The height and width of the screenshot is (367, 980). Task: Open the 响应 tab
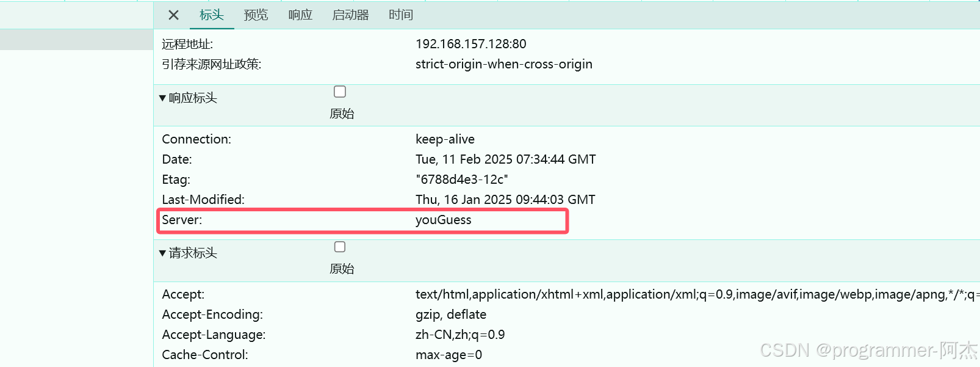click(x=300, y=15)
